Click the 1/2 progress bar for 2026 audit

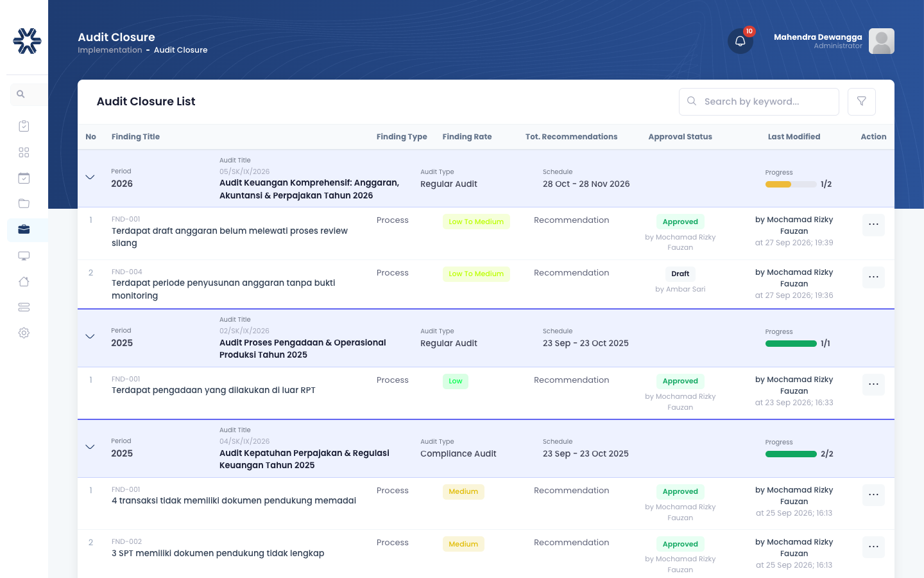791,184
